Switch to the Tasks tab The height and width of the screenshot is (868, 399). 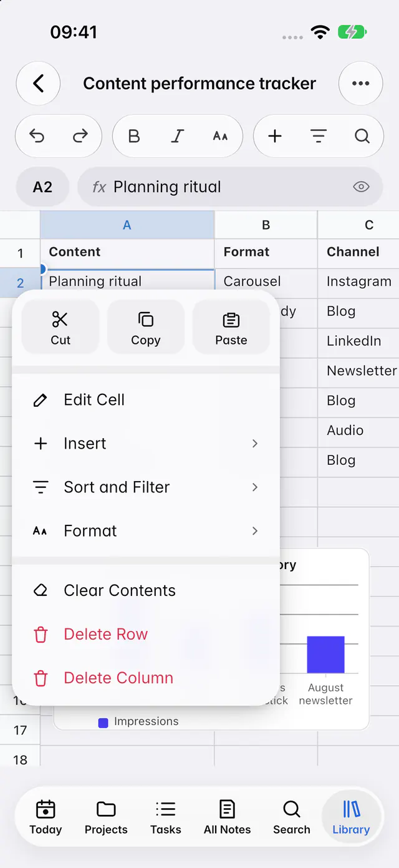coord(165,817)
